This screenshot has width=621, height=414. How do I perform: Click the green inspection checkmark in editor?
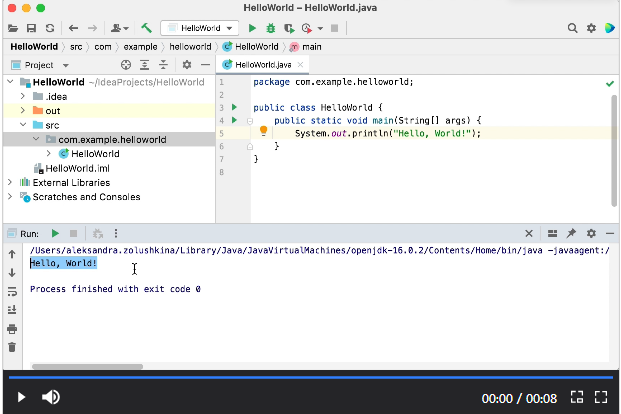click(x=610, y=84)
